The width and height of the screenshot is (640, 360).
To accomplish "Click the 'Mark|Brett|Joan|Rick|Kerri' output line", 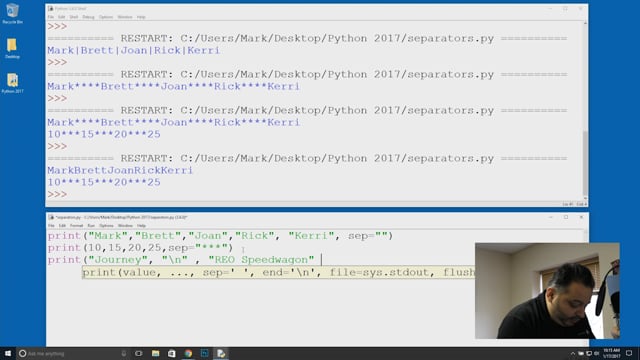I will pos(133,50).
